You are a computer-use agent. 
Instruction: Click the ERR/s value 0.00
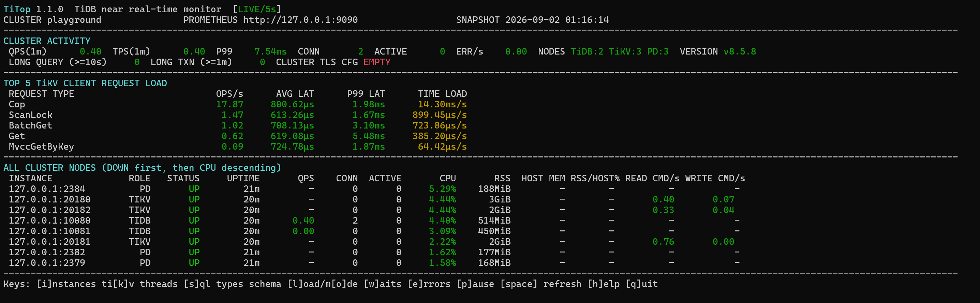[516, 52]
